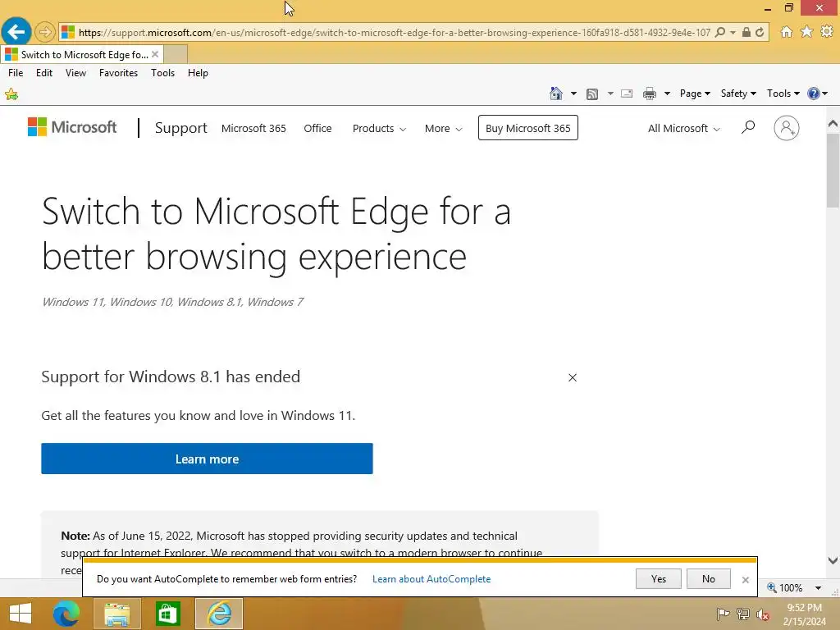Click the Add to Favorites bar star icon
This screenshot has height=630, width=840.
click(x=11, y=95)
